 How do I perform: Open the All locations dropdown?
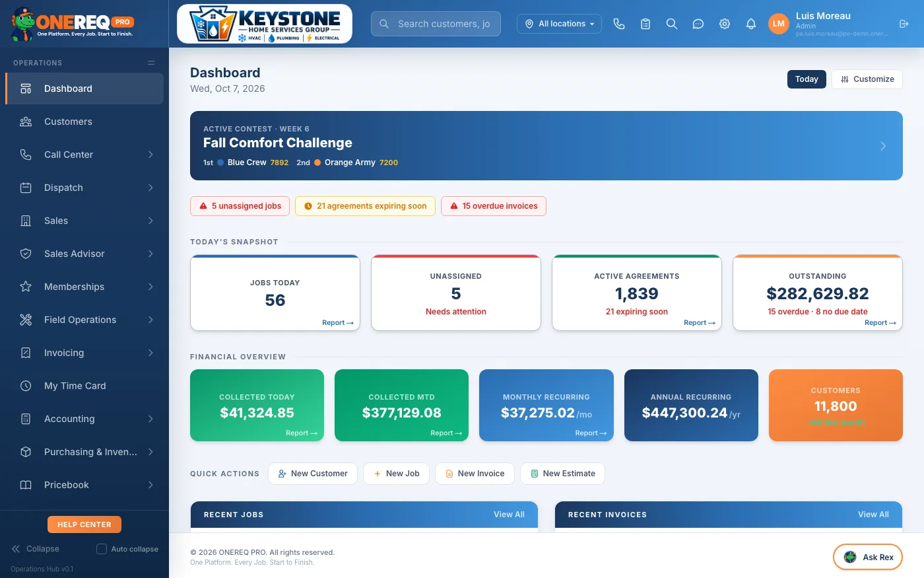(559, 24)
